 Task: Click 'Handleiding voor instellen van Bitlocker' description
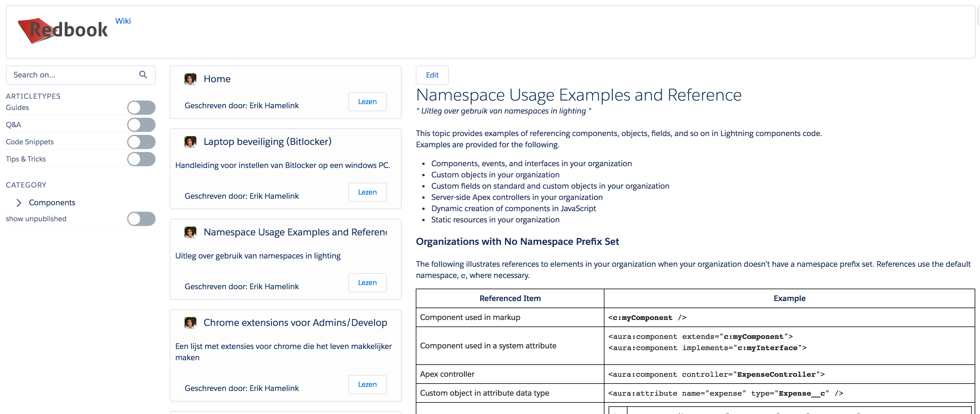click(283, 165)
